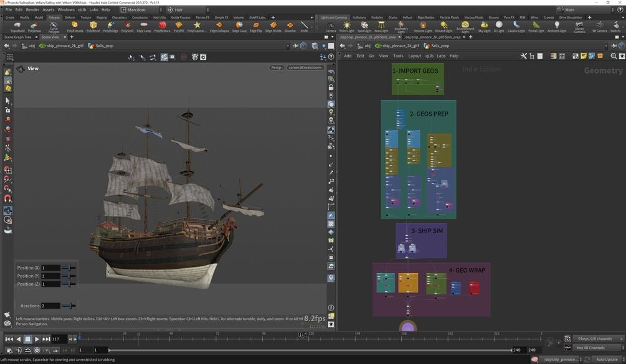Toggle pin on the scene view path bar

295,46
